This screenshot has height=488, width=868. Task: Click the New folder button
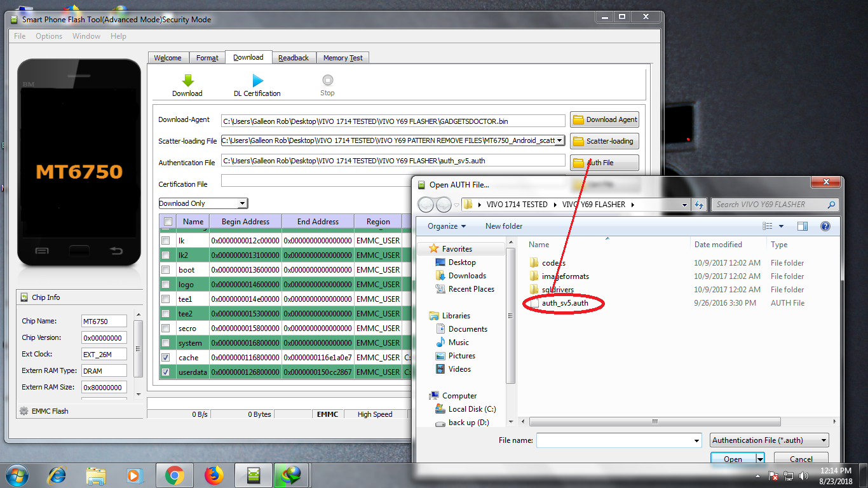pyautogui.click(x=504, y=226)
